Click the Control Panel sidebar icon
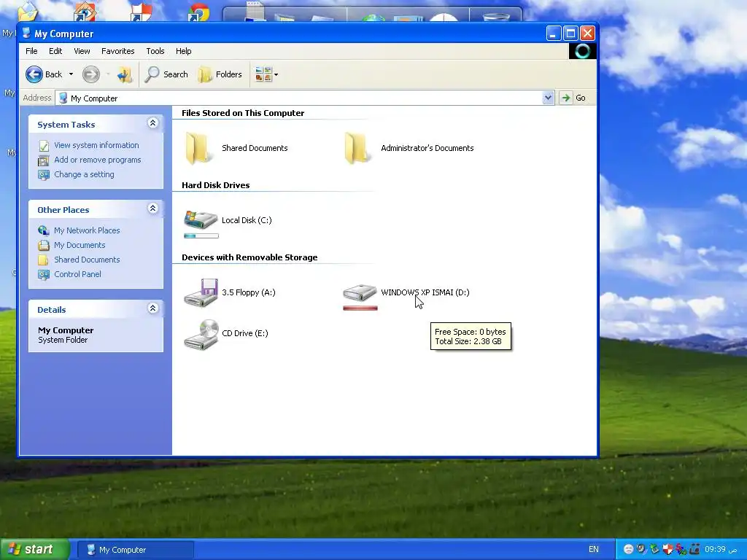747x560 pixels. (x=43, y=275)
